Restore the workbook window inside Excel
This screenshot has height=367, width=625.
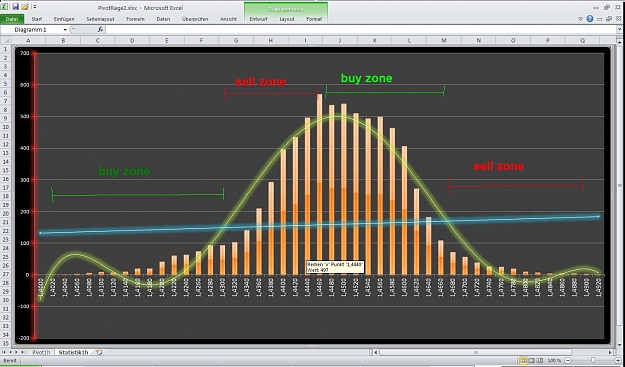(609, 19)
